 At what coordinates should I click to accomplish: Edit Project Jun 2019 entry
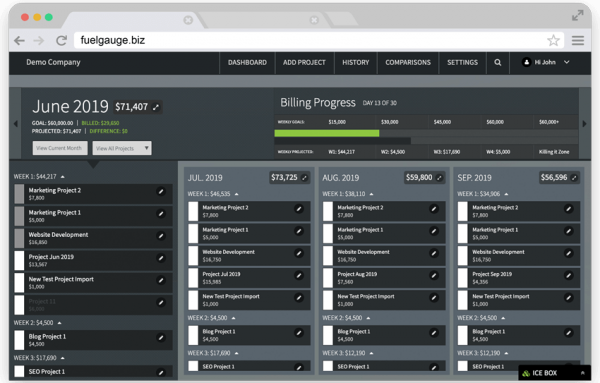pos(161,258)
